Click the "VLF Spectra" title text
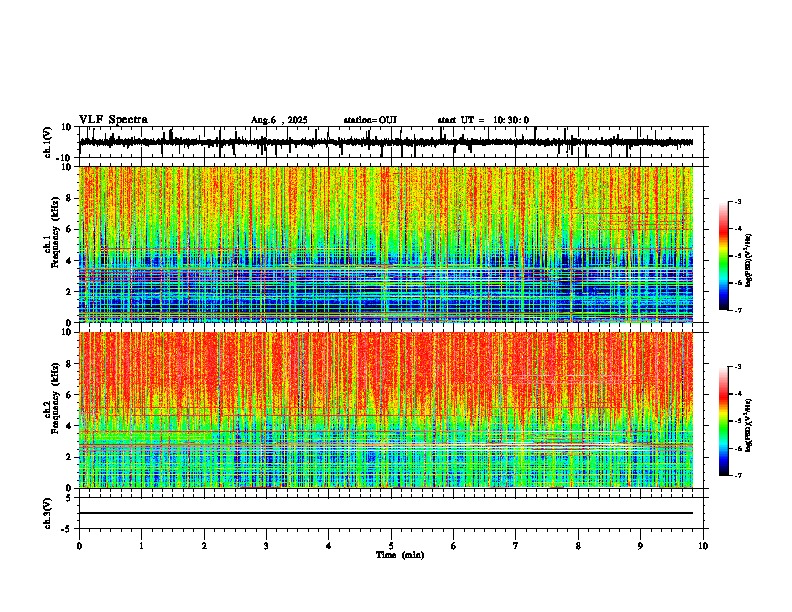The height and width of the screenshot is (612, 792). pyautogui.click(x=113, y=120)
